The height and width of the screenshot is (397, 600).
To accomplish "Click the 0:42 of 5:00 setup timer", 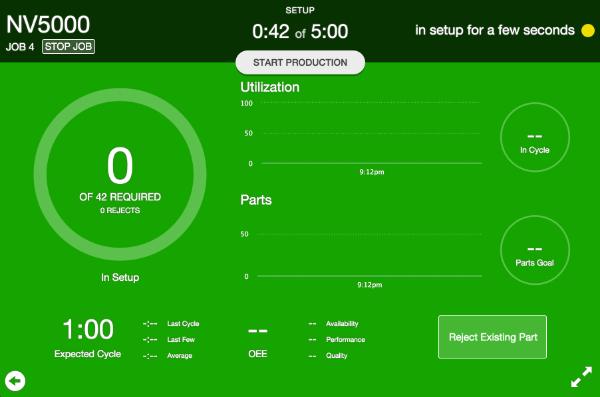I will tap(300, 31).
